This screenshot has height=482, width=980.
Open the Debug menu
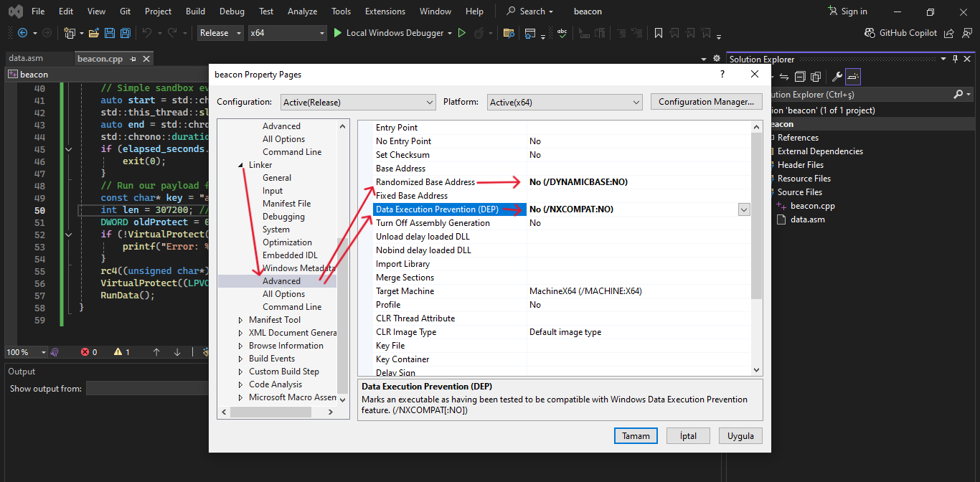pos(232,11)
